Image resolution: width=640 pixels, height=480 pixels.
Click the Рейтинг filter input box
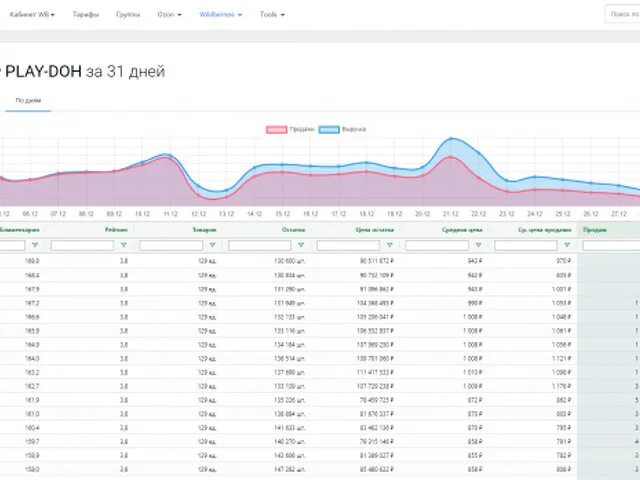[x=82, y=245]
